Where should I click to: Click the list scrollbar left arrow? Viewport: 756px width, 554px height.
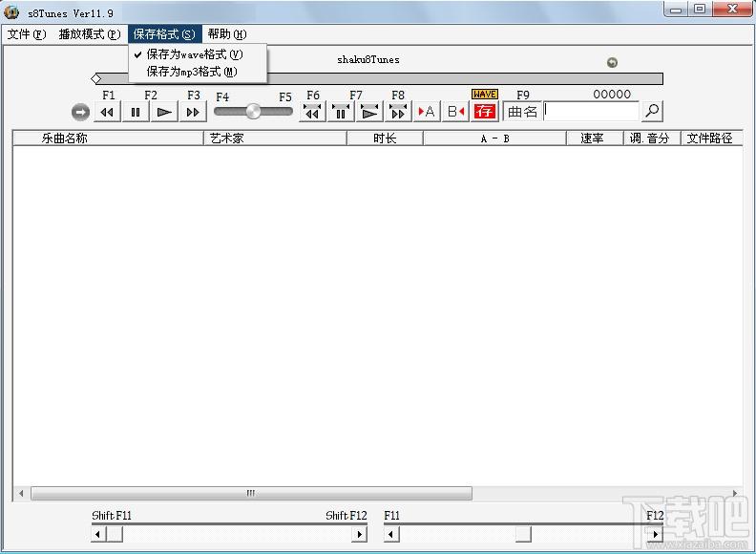click(x=21, y=493)
